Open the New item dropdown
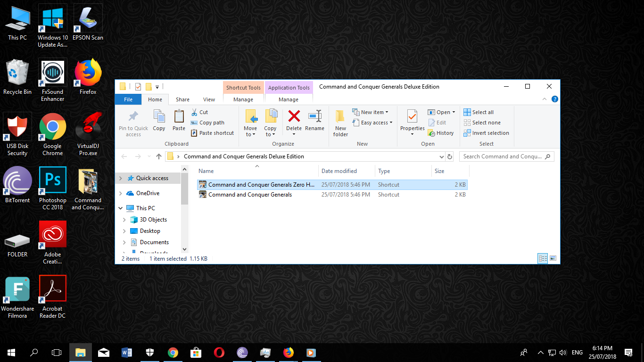 371,112
